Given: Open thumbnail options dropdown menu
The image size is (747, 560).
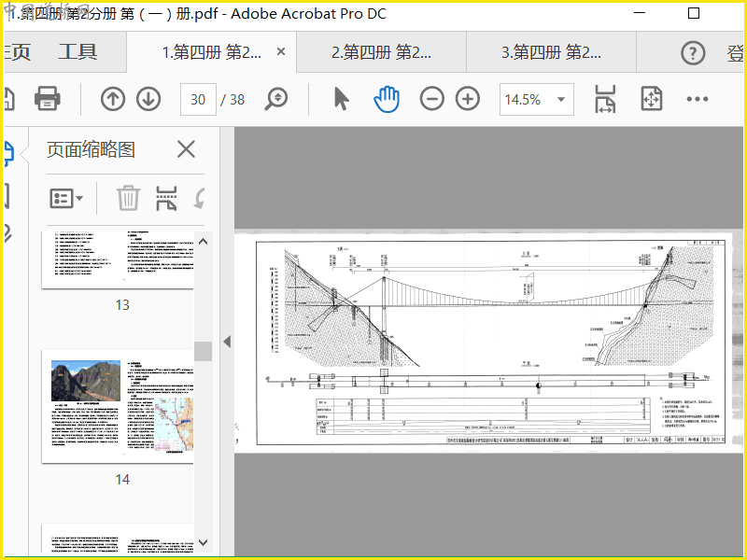Looking at the screenshot, I should coord(66,198).
